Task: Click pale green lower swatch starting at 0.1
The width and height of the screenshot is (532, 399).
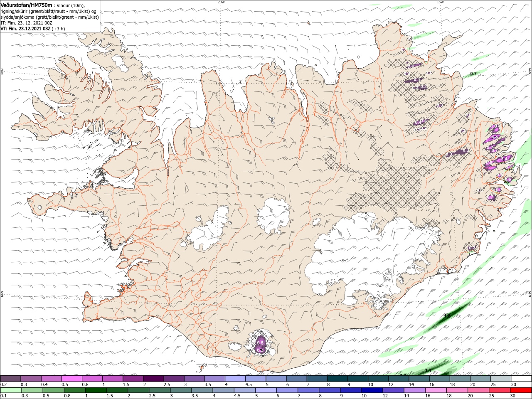Action: pos(11,390)
